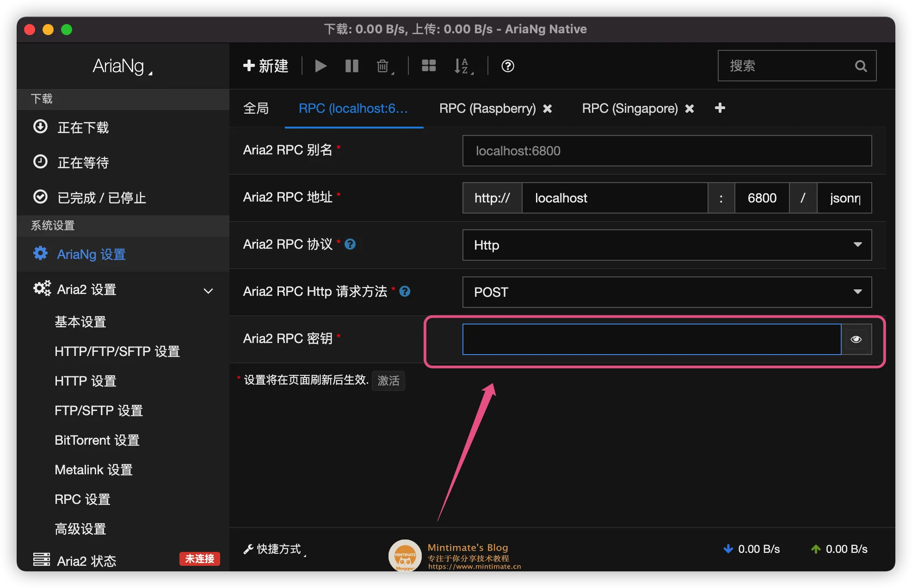Click the server icon beside Aria2 状态
This screenshot has height=588, width=912.
point(42,559)
